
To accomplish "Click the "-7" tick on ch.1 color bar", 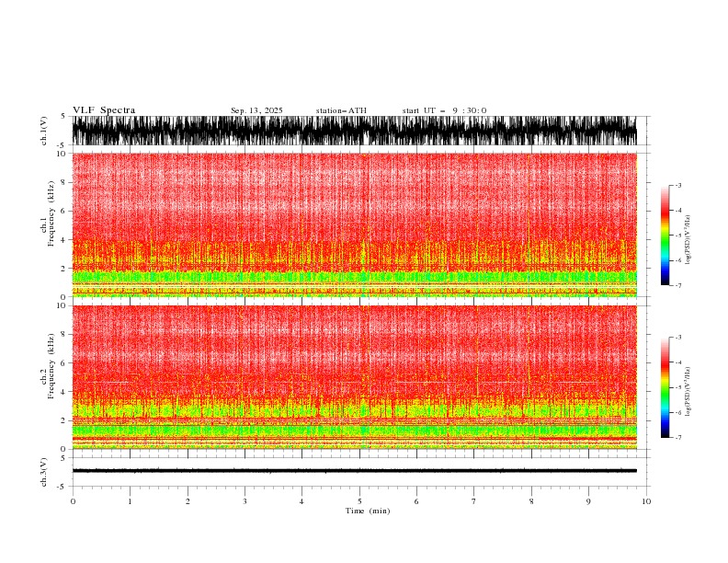I will click(678, 285).
